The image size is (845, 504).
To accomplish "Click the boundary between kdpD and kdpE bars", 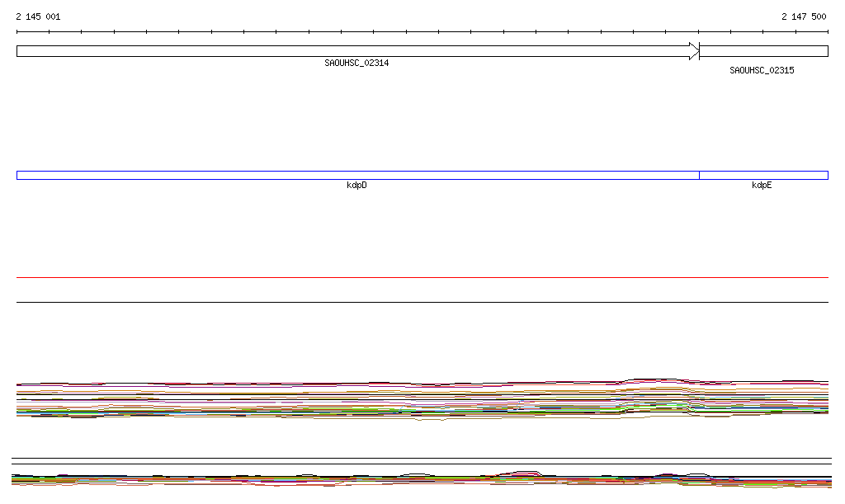I will (x=699, y=175).
